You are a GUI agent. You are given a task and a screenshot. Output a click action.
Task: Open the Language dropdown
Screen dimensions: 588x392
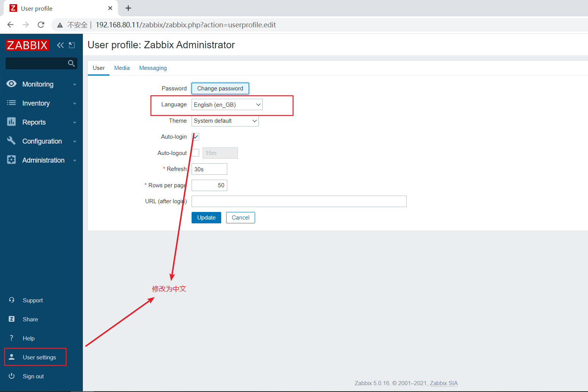(x=227, y=104)
